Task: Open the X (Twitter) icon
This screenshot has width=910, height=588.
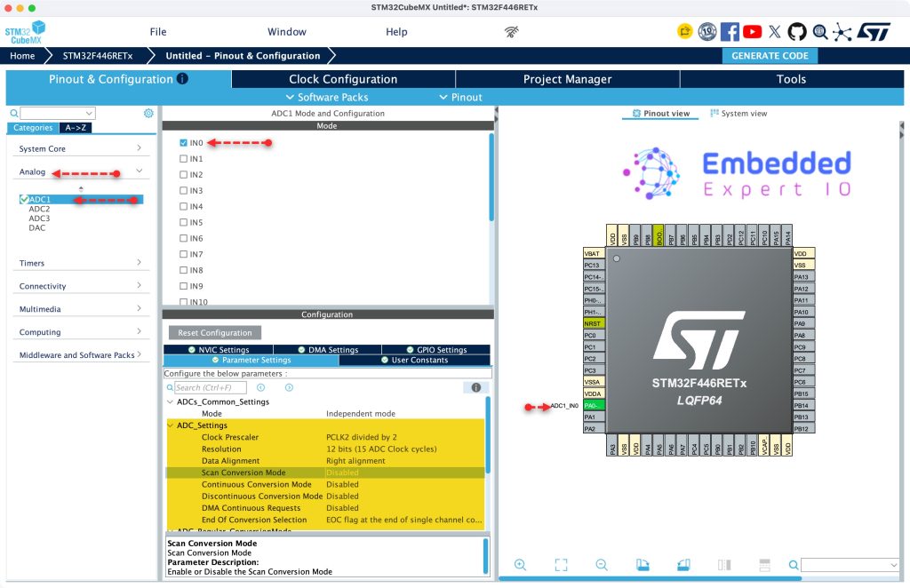Action: (775, 31)
